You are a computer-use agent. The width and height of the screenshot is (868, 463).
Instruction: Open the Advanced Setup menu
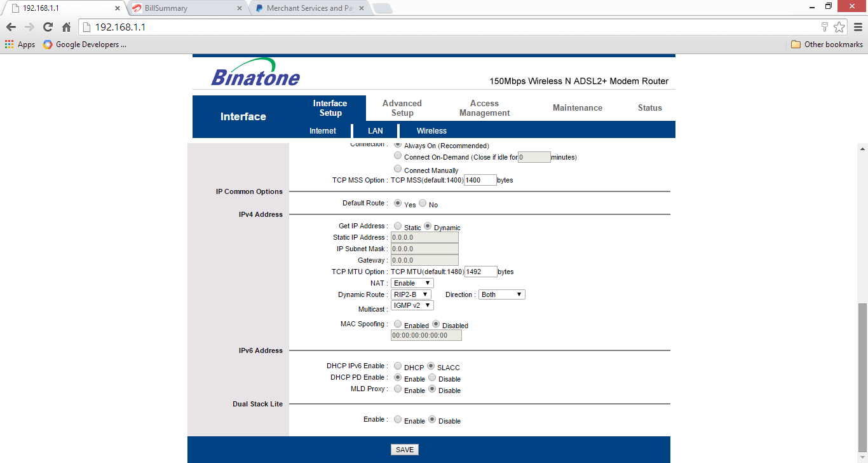tap(402, 108)
